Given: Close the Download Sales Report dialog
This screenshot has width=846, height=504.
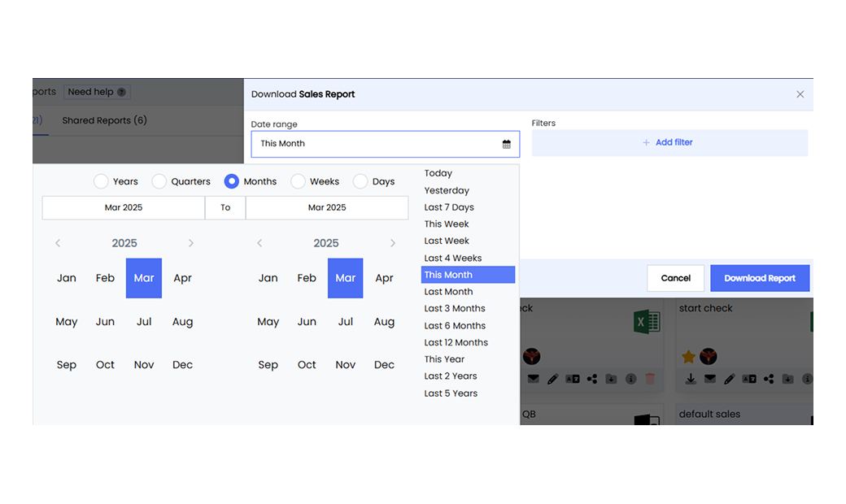Looking at the screenshot, I should [800, 94].
